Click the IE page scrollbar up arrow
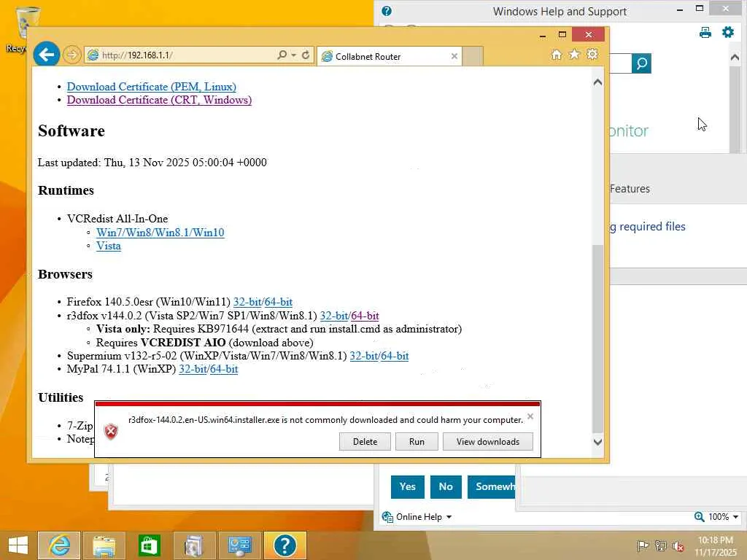Screen dimensions: 747x560 (597, 82)
